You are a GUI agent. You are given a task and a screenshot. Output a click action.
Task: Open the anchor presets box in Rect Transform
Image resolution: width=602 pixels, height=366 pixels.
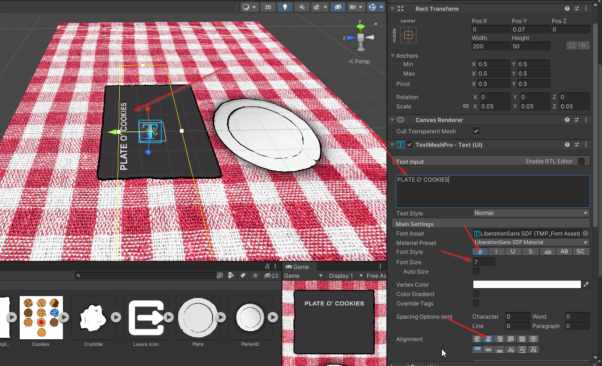click(x=408, y=35)
